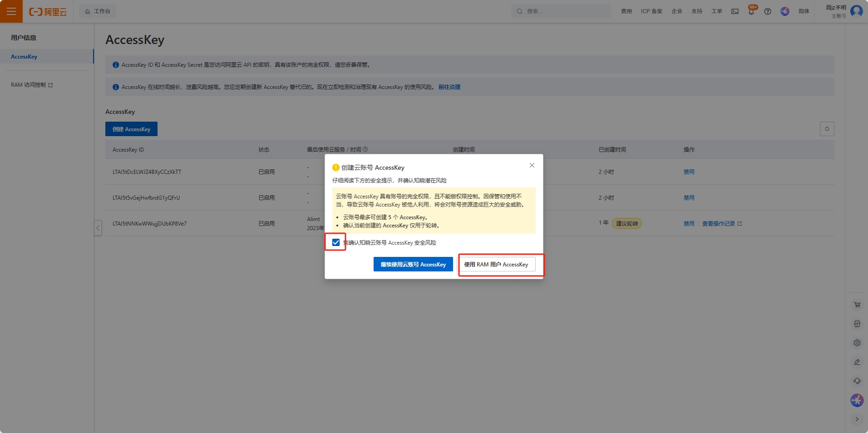
Task: Collapse the left sidebar panel handle
Action: coord(98,228)
